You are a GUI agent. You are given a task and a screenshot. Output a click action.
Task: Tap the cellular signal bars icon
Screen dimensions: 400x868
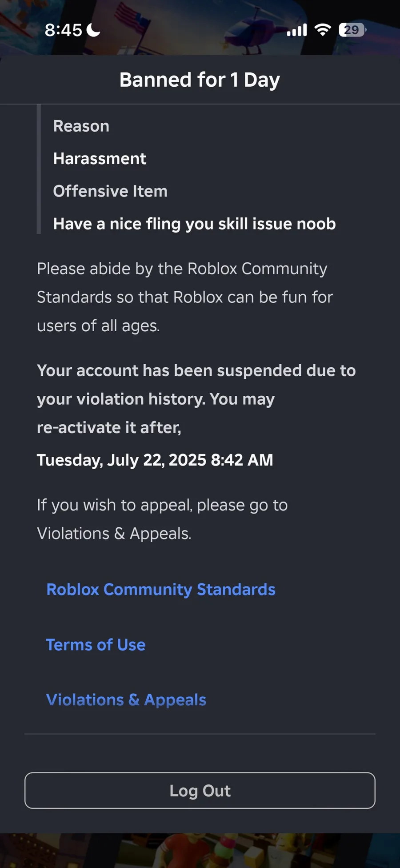tap(297, 30)
